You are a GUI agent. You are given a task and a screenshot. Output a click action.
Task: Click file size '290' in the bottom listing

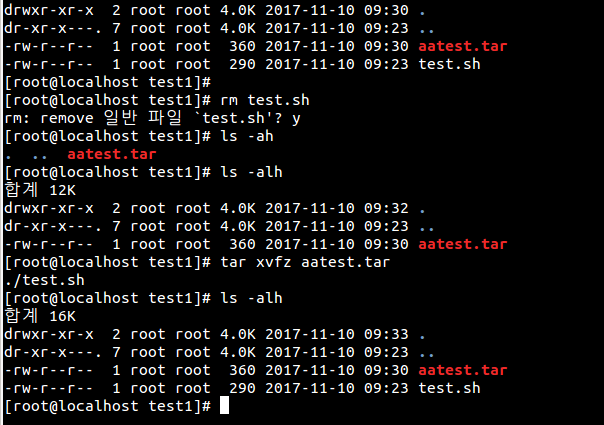242,388
